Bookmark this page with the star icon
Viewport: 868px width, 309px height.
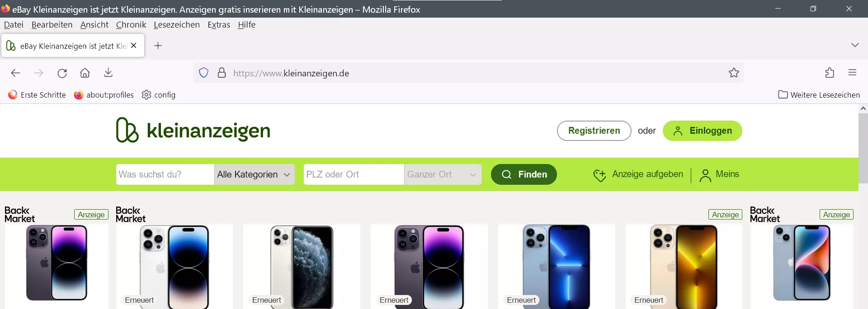pos(734,73)
